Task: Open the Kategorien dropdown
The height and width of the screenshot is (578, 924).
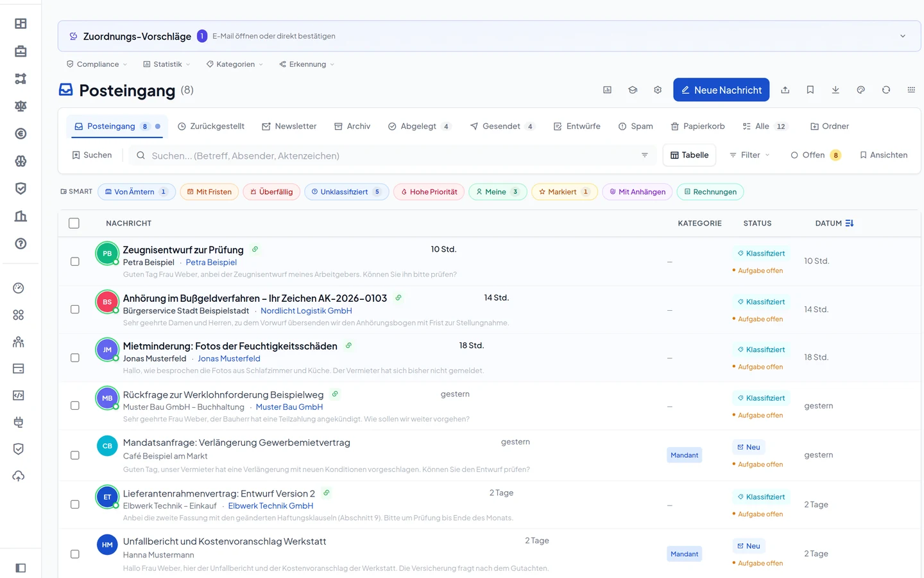Action: [235, 64]
